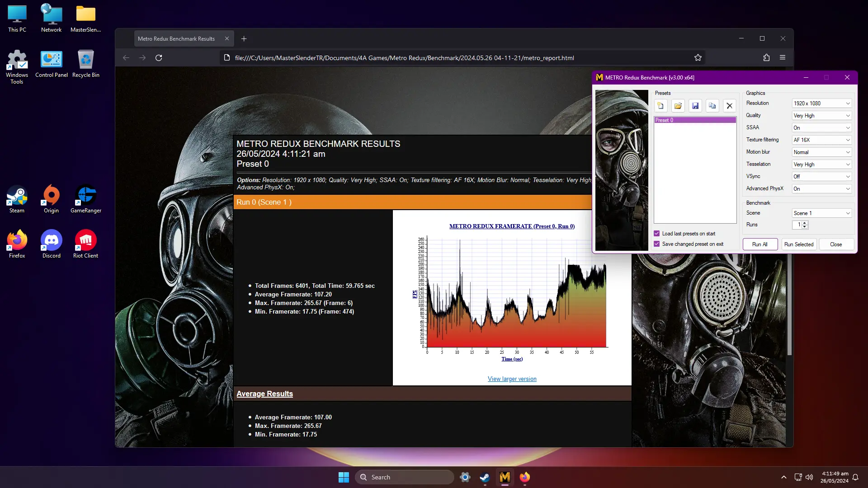Click the Close button in benchmark dialog
The image size is (868, 488).
point(836,244)
